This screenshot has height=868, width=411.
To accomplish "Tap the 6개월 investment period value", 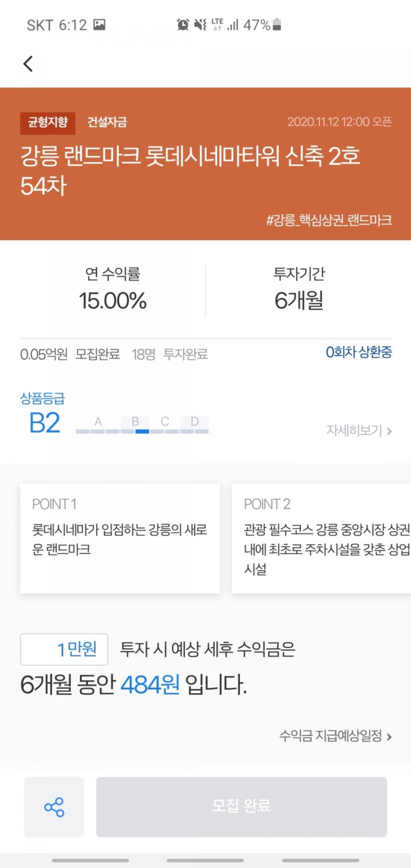I will tap(299, 301).
